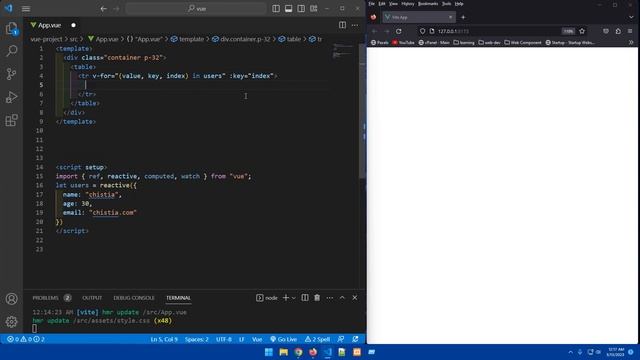
Task: Change language mode Vue in status bar
Action: click(x=257, y=339)
